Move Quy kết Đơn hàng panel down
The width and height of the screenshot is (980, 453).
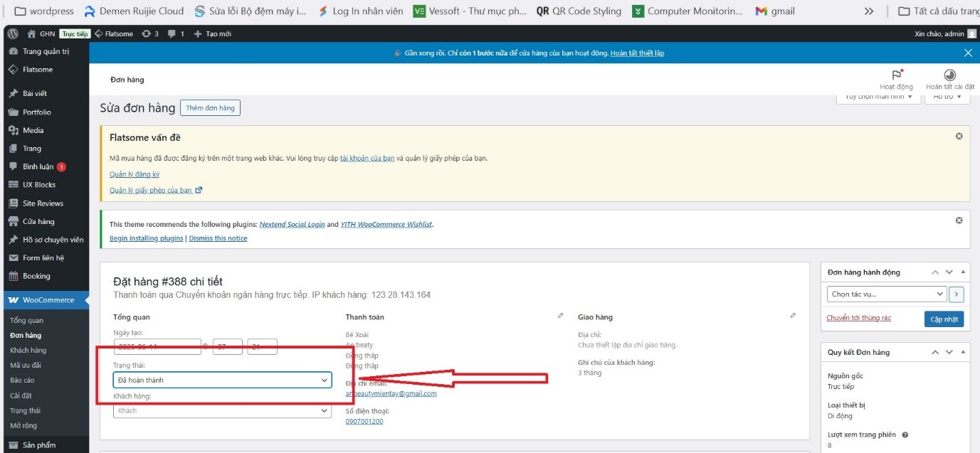[x=949, y=352]
